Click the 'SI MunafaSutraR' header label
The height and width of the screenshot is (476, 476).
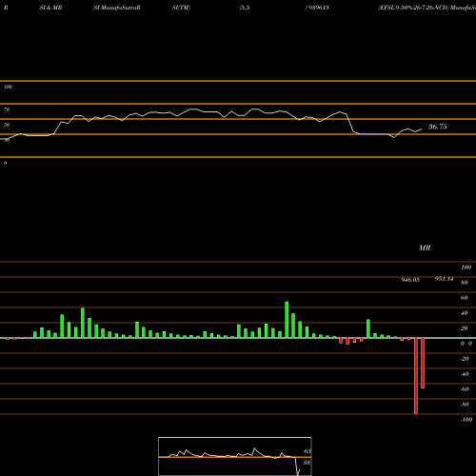[117, 8]
